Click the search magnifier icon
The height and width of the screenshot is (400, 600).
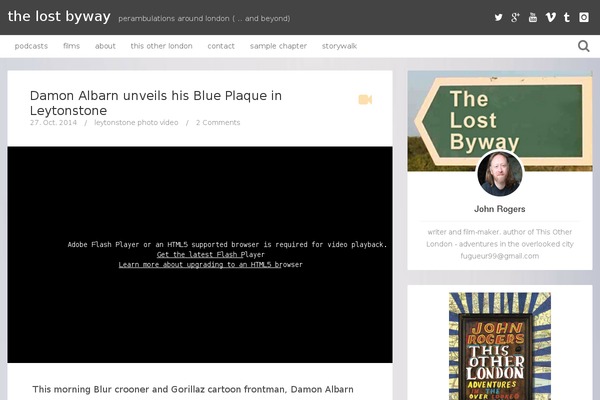(x=584, y=46)
